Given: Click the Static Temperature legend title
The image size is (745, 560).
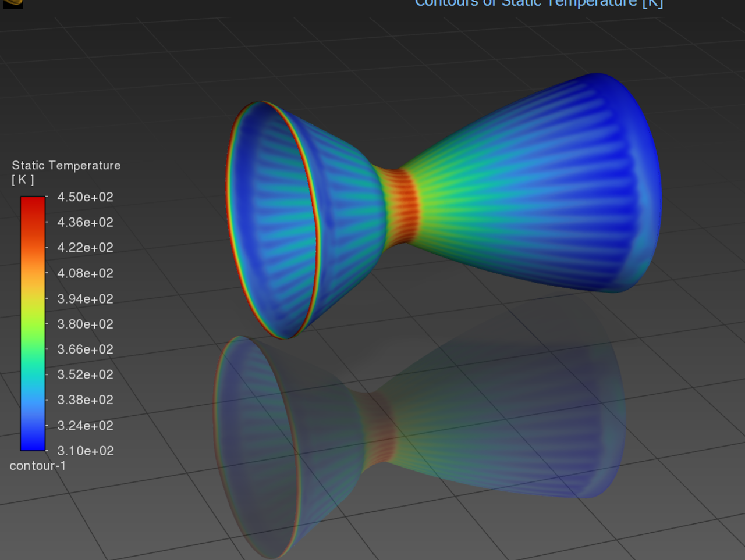Looking at the screenshot, I should pos(66,166).
